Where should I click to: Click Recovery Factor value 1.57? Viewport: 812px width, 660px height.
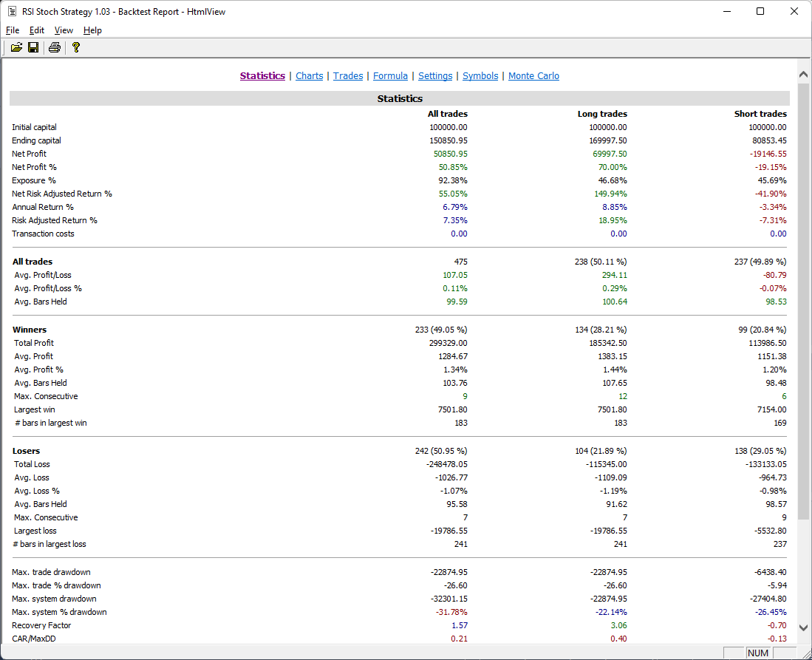459,625
